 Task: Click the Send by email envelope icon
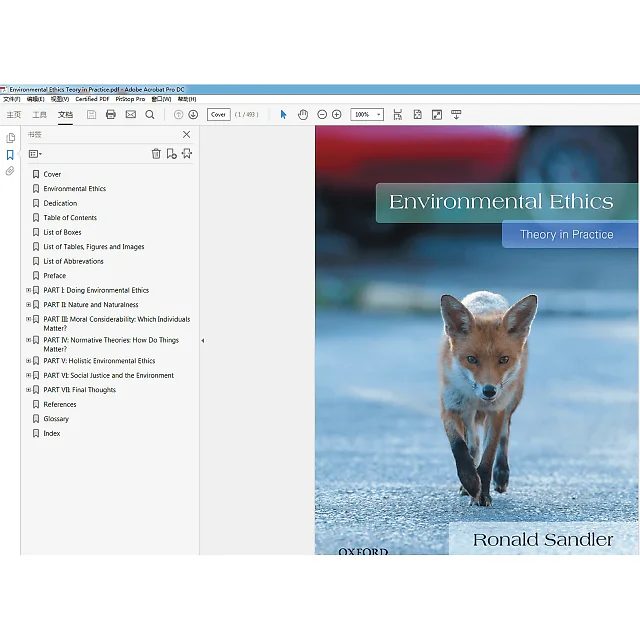(131, 115)
